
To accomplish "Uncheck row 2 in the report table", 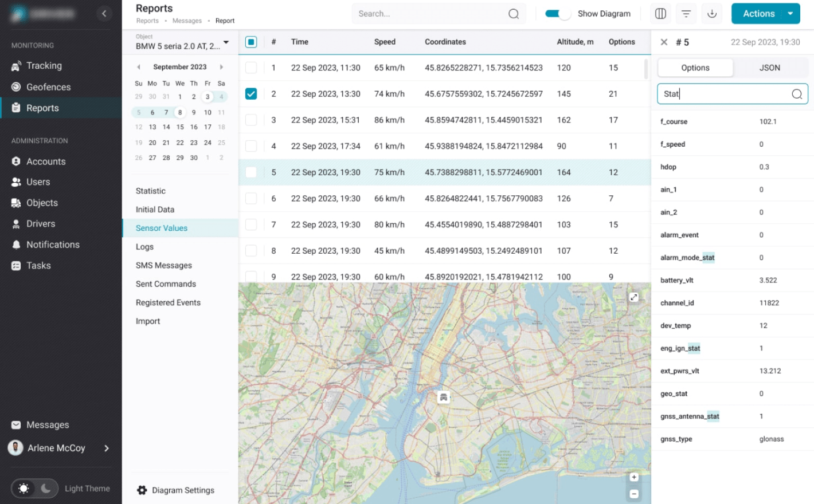I will pyautogui.click(x=251, y=94).
